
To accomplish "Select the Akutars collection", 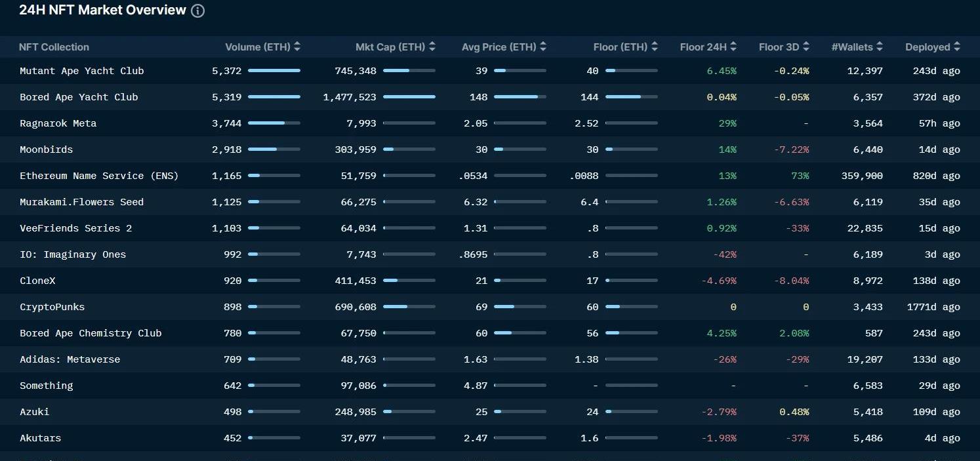I will (41, 438).
